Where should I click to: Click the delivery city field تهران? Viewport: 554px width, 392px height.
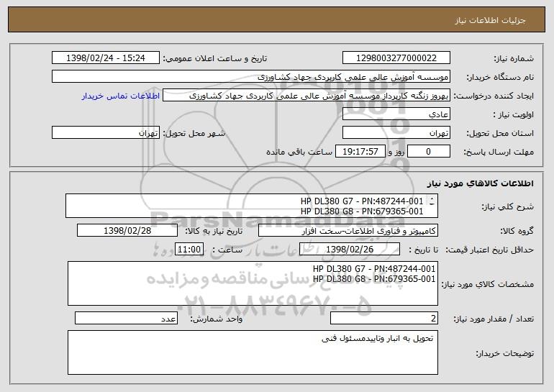pyautogui.click(x=105, y=132)
